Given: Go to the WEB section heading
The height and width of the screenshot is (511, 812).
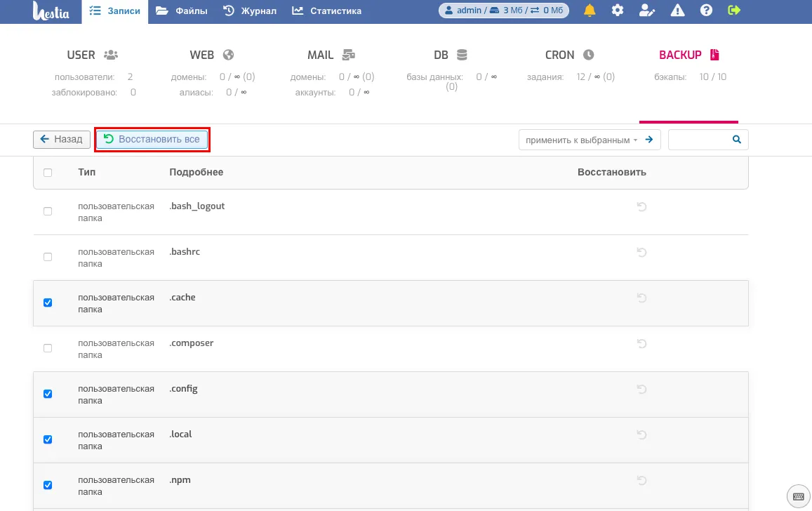Looking at the screenshot, I should 201,55.
